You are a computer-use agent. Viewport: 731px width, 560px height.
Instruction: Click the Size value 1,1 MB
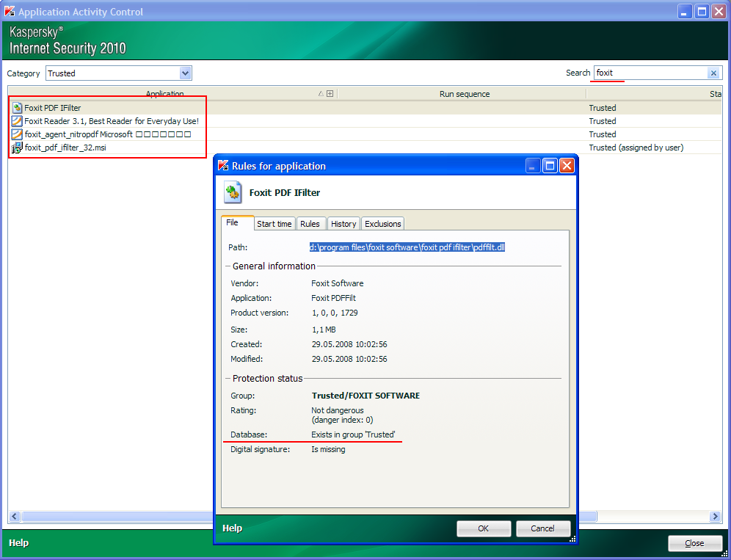point(324,330)
